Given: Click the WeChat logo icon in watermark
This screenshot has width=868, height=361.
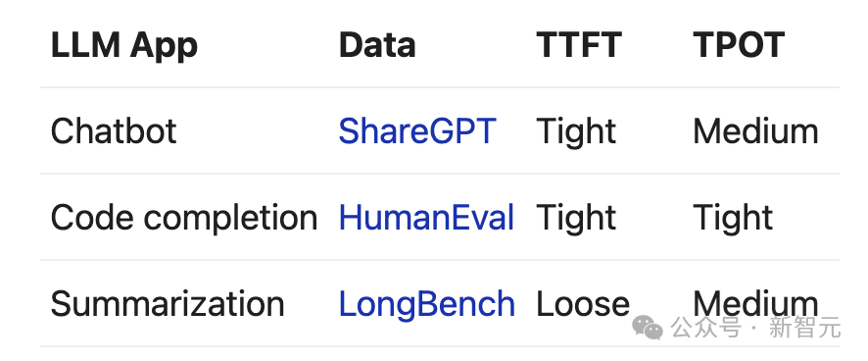Looking at the screenshot, I should [x=648, y=328].
